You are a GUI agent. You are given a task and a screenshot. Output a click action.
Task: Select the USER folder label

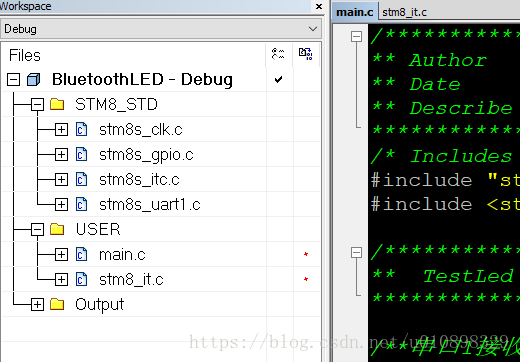coord(98,229)
